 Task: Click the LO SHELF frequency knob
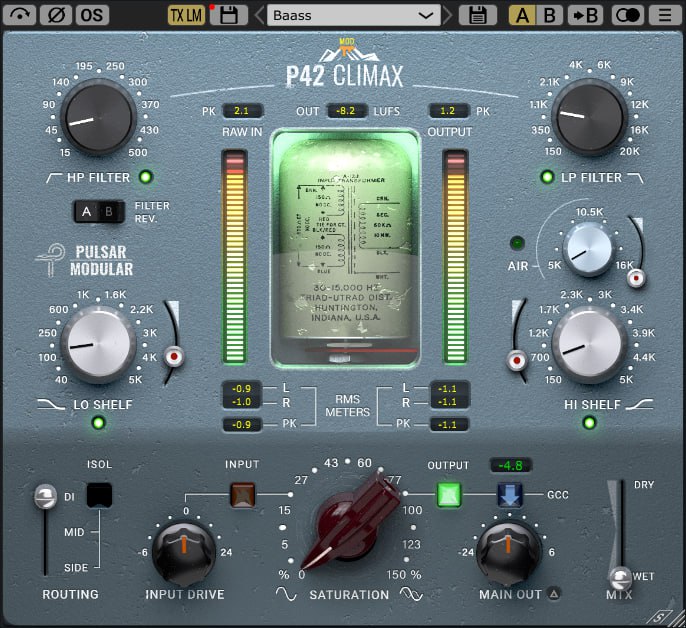(98, 344)
